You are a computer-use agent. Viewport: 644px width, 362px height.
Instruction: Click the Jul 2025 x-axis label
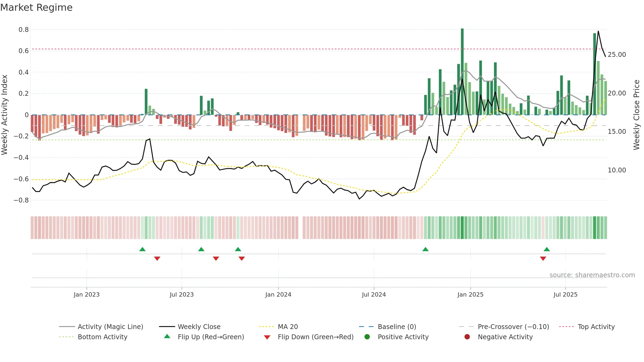click(x=565, y=294)
